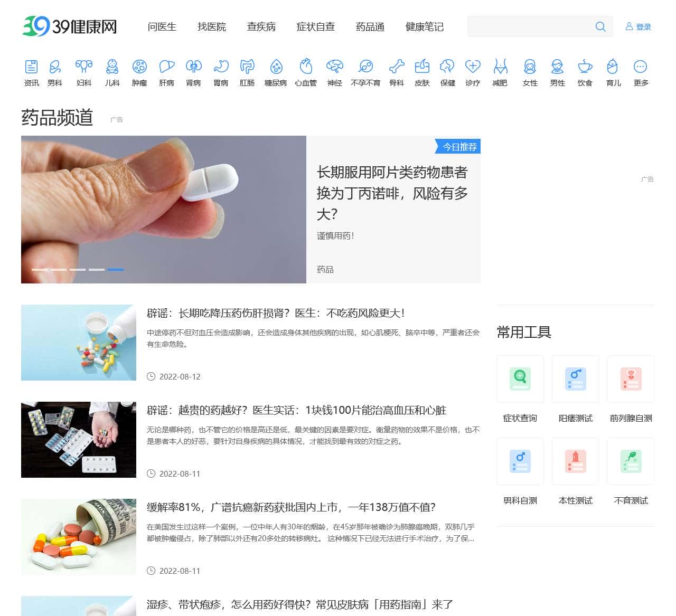Click the blister packs and hand thumbnail

click(79, 440)
